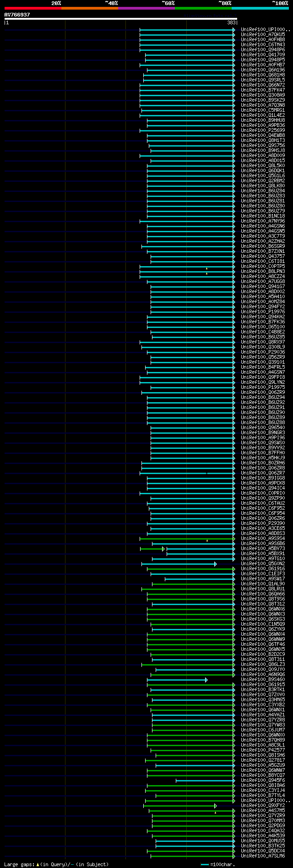Click the cyan alignment bar for UniRef100_Q945F6
Viewport: 293px width, 868px height.
coord(205,781)
